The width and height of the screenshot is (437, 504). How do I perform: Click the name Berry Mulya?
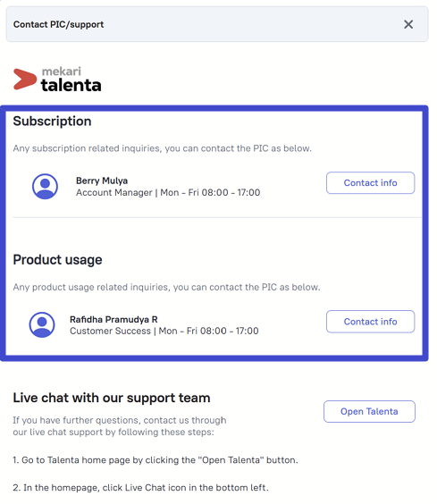tap(102, 181)
